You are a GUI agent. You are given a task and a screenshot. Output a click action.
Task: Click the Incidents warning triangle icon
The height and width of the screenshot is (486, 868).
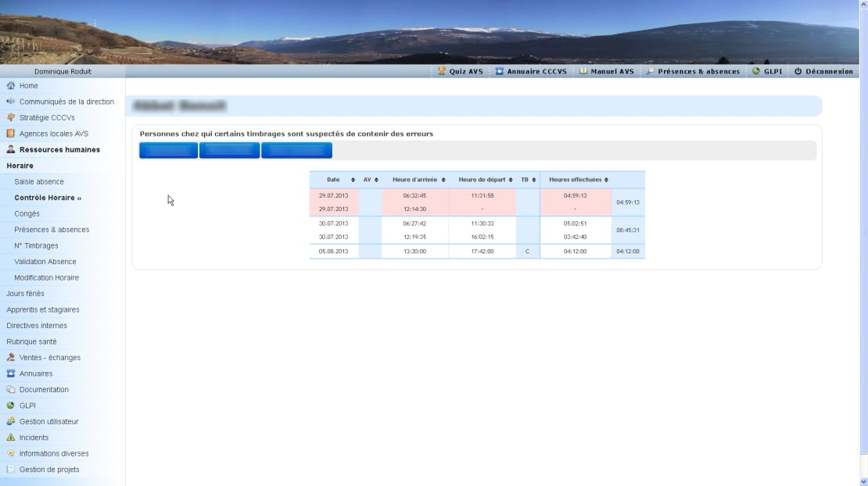10,438
